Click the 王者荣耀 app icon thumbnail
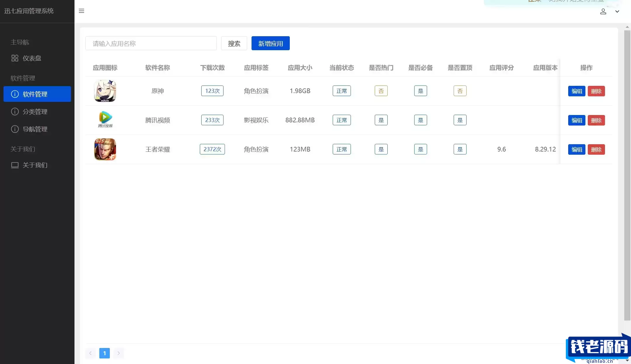Viewport: 631px width, 364px height. coord(105,149)
